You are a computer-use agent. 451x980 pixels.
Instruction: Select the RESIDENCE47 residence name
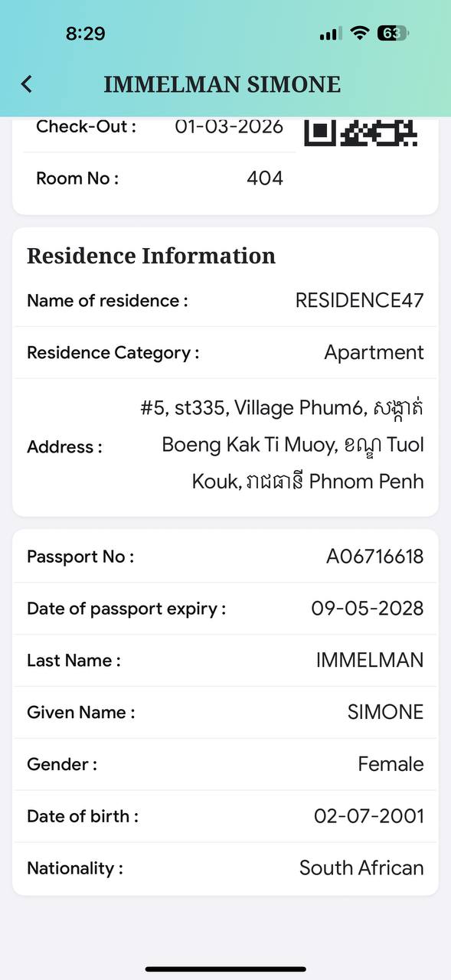[359, 301]
